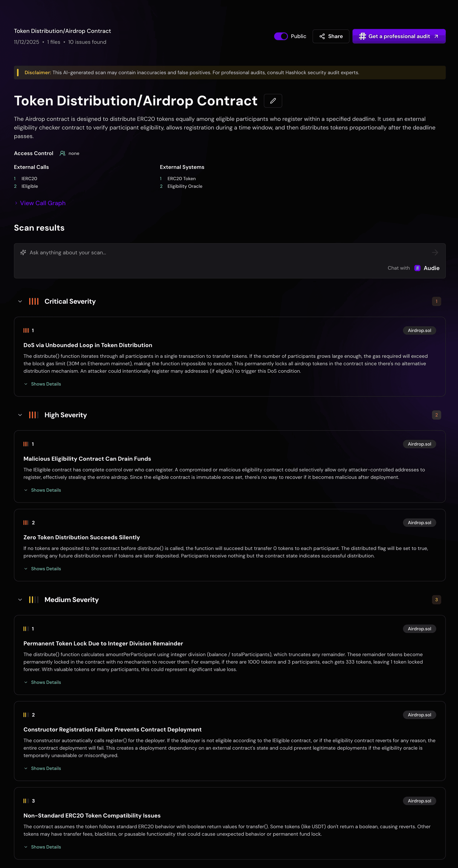Collapse the Medium Severity section
The height and width of the screenshot is (868, 458).
tap(20, 600)
